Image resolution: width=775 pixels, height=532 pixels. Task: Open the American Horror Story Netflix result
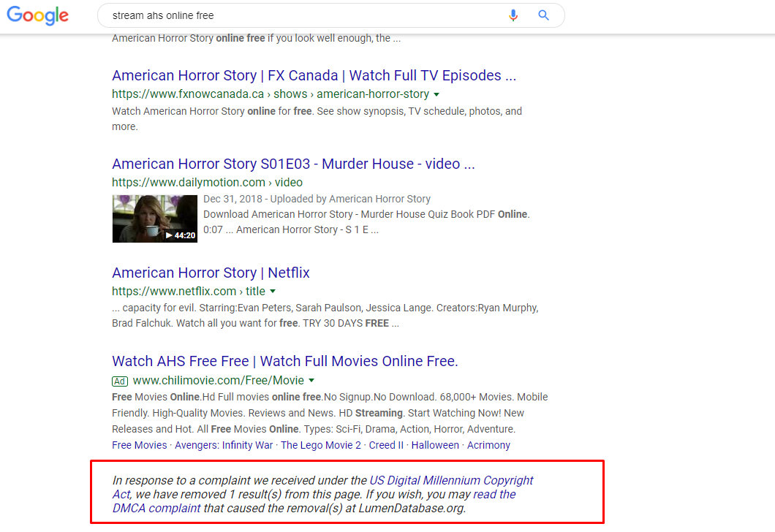pyautogui.click(x=211, y=273)
